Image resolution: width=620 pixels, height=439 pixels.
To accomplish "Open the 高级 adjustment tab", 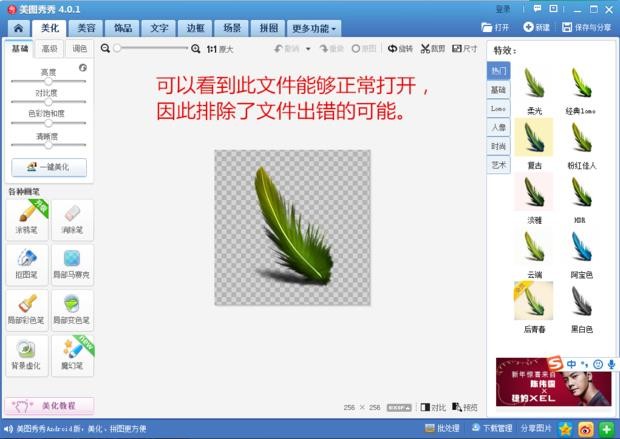I will pyautogui.click(x=49, y=48).
